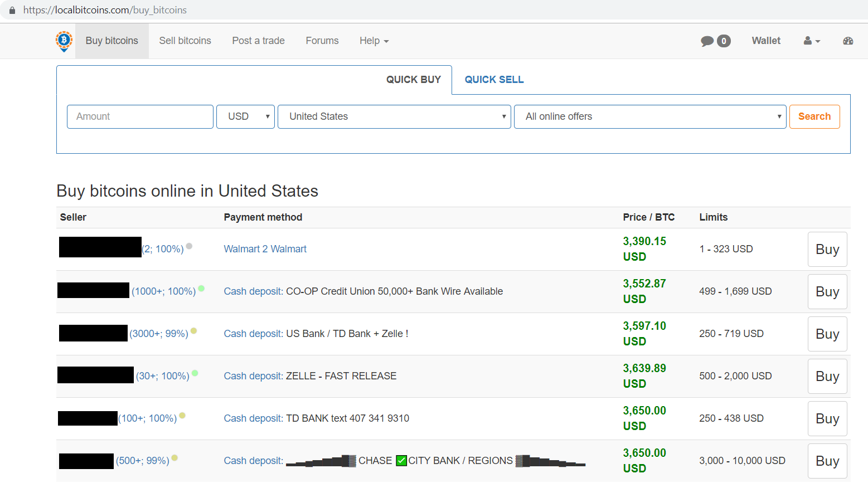Open Cash deposit link for CO-OP Credit Union
This screenshot has height=488, width=868.
(254, 291)
